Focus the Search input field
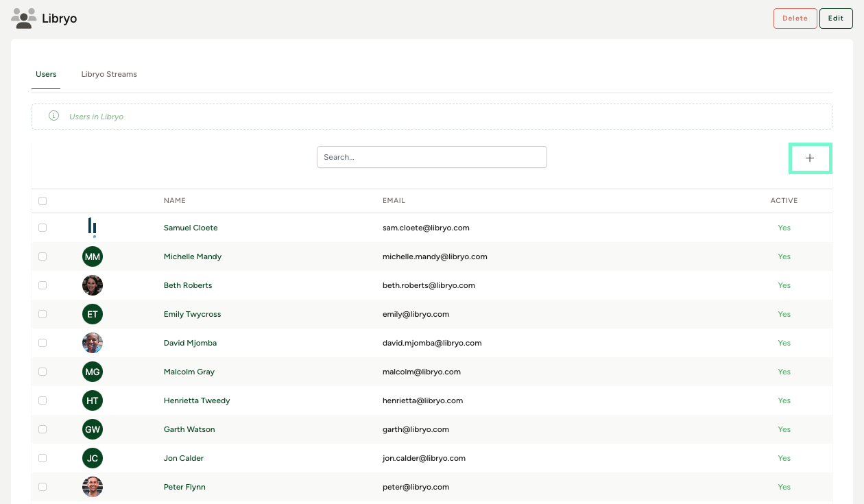Viewport: 864px width, 504px height. (431, 157)
